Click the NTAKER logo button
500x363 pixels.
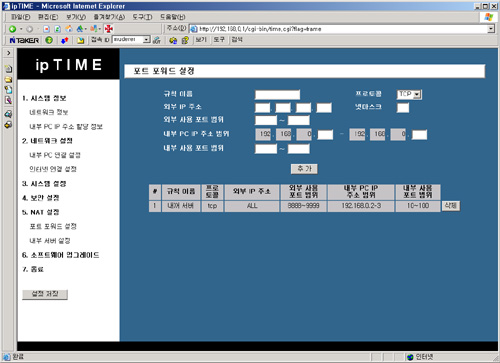tap(24, 40)
